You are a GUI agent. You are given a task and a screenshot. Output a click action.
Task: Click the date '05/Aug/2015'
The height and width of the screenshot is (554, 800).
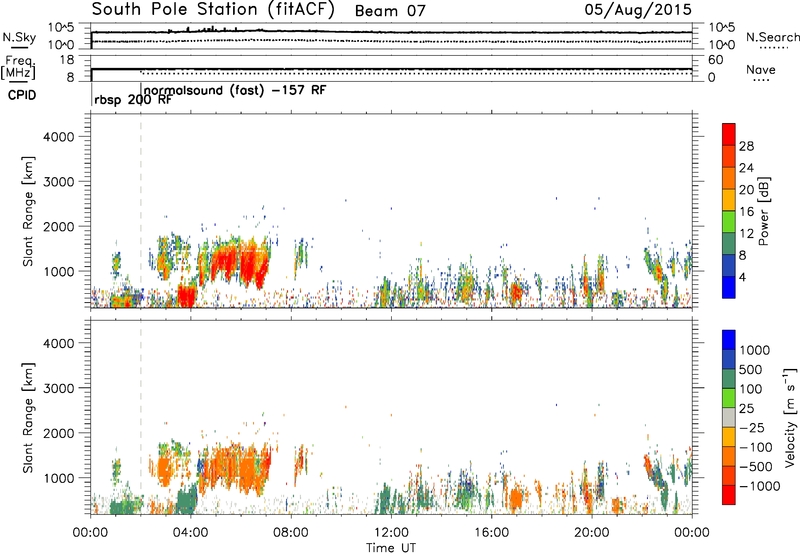pyautogui.click(x=638, y=9)
